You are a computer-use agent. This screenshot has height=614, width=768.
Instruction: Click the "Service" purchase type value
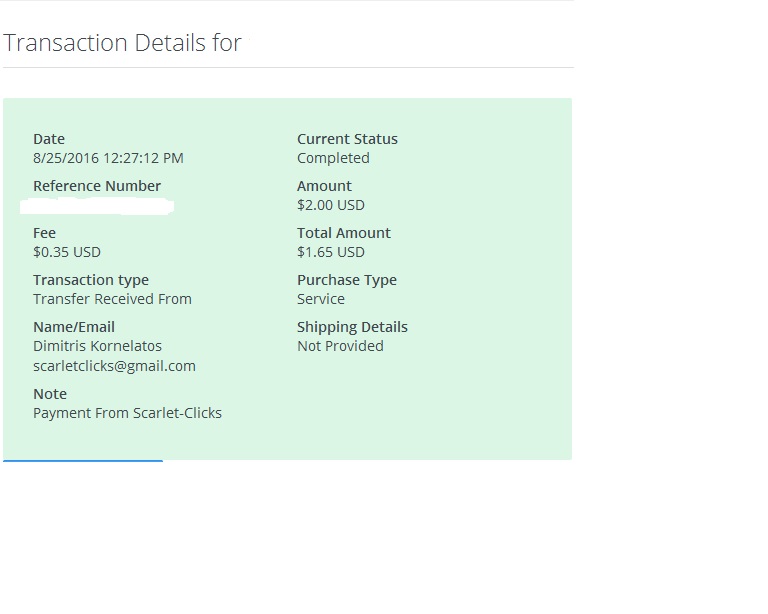[321, 299]
